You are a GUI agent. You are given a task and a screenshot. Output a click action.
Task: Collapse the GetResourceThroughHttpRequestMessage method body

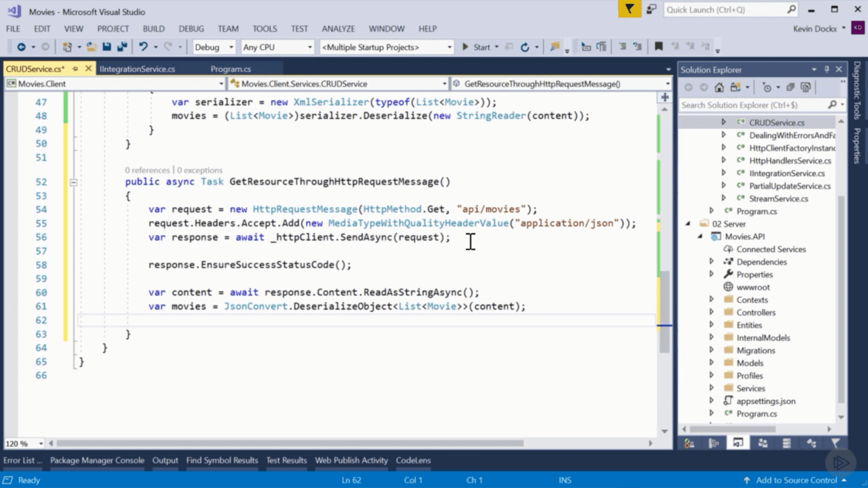(73, 182)
